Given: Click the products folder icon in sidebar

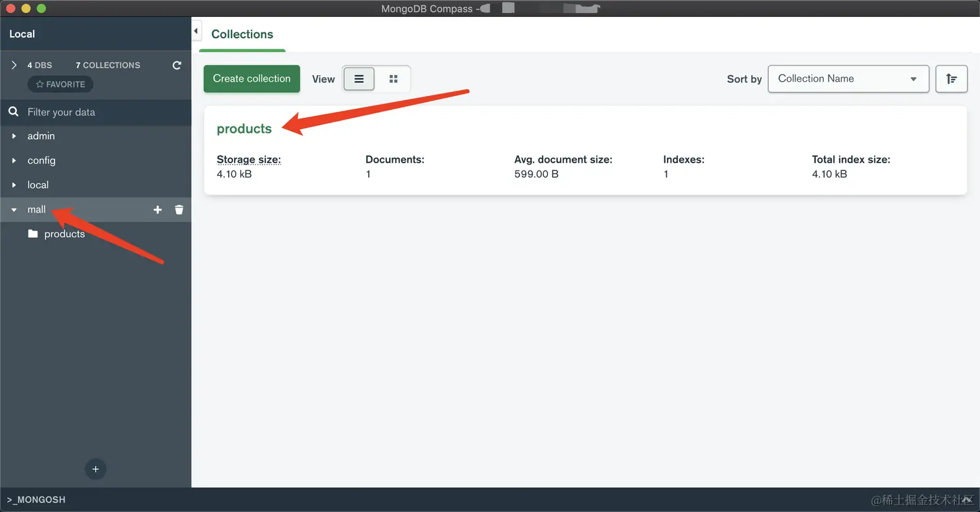Looking at the screenshot, I should [33, 234].
